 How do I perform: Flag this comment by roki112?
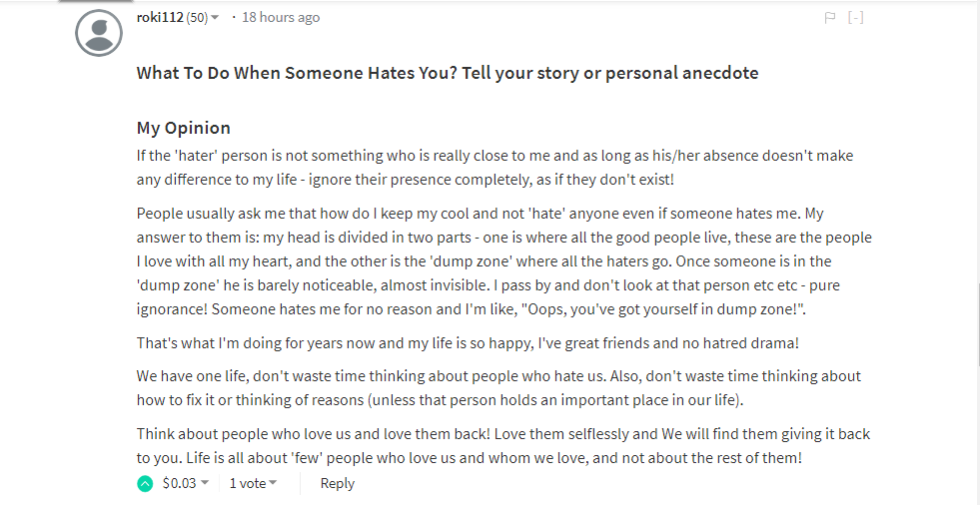tap(829, 18)
